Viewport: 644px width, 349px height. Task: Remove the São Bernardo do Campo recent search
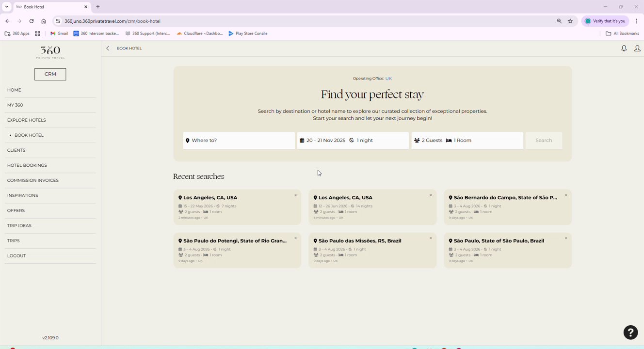point(565,195)
